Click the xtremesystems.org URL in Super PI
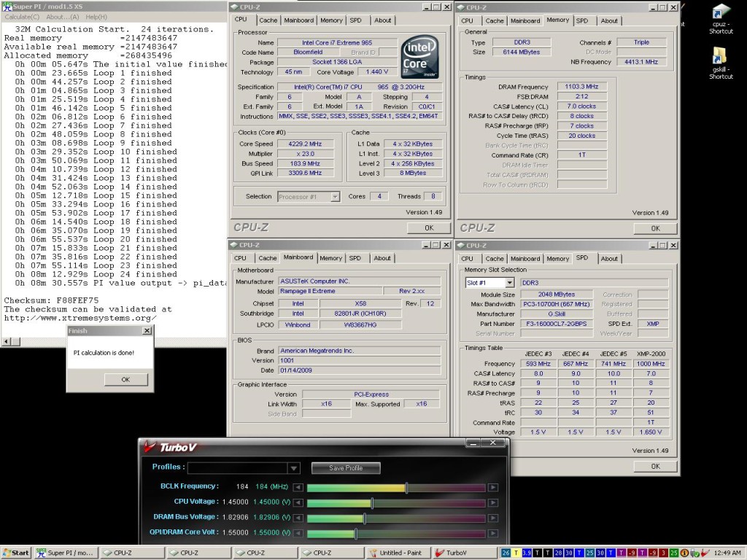The height and width of the screenshot is (560, 747). click(x=80, y=318)
